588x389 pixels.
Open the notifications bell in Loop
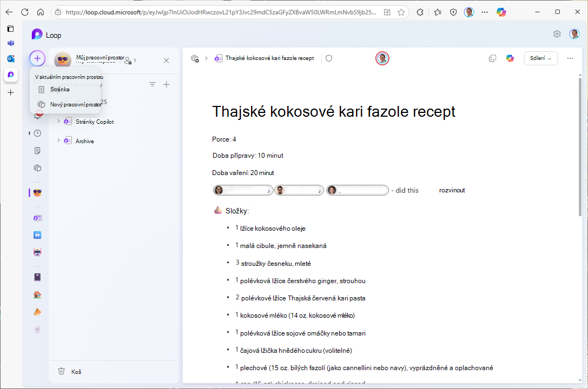37,116
